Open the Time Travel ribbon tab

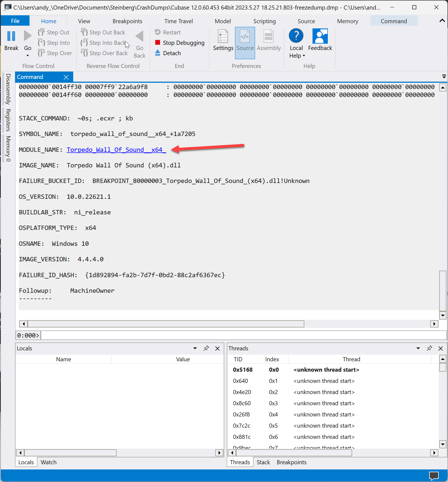point(178,21)
